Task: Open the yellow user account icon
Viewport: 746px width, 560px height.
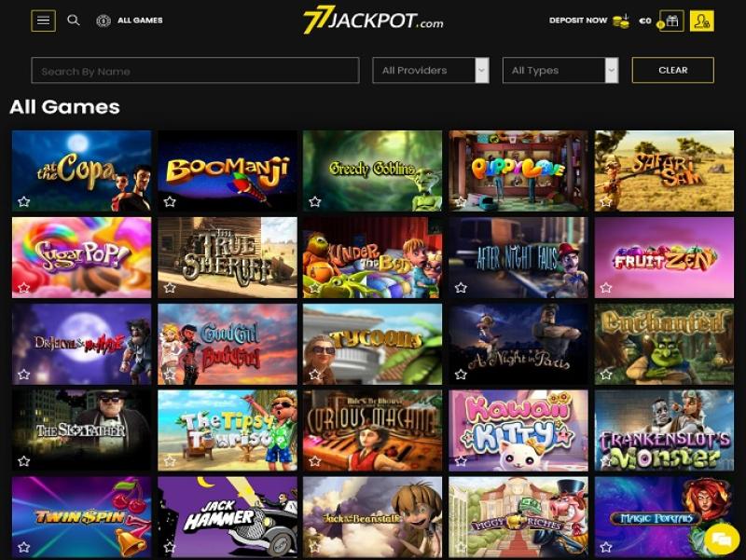Action: point(702,20)
